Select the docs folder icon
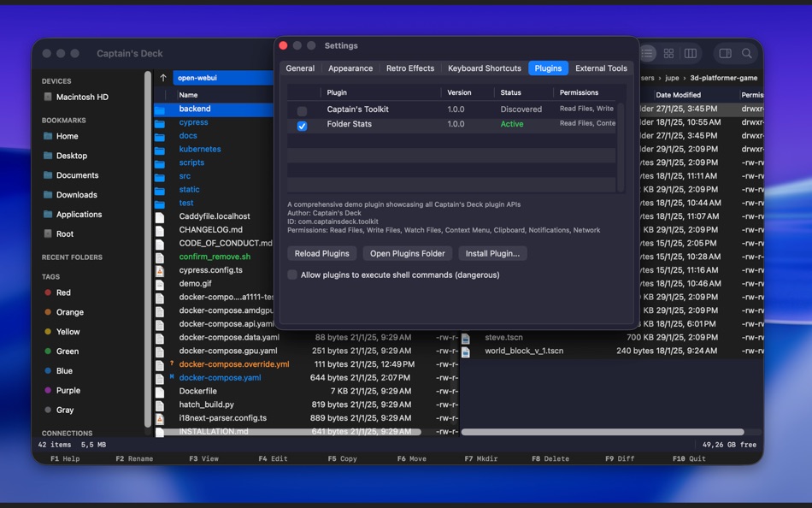The image size is (812, 508). 160,136
